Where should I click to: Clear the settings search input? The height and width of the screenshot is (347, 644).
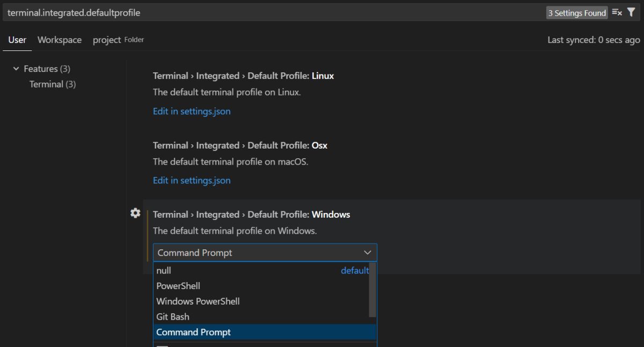617,12
